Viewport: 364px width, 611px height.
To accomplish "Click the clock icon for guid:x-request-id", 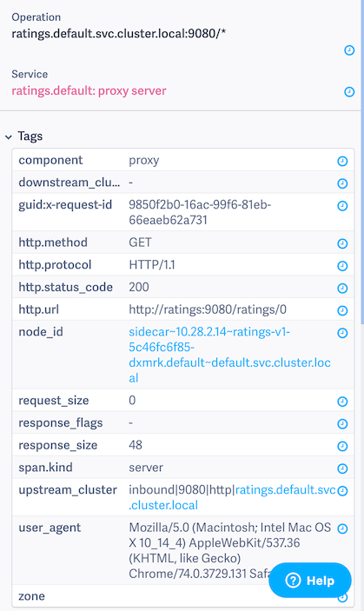I will click(x=342, y=206).
